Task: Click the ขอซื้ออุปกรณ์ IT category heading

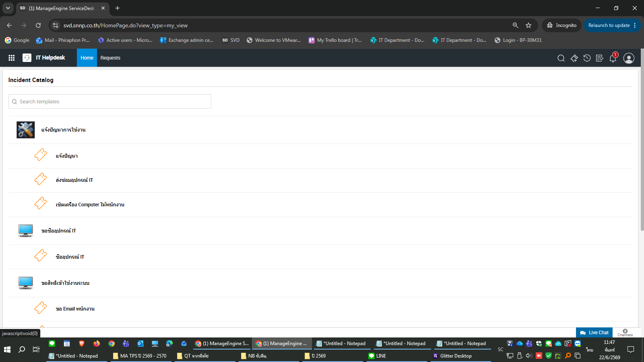Action: point(59,231)
